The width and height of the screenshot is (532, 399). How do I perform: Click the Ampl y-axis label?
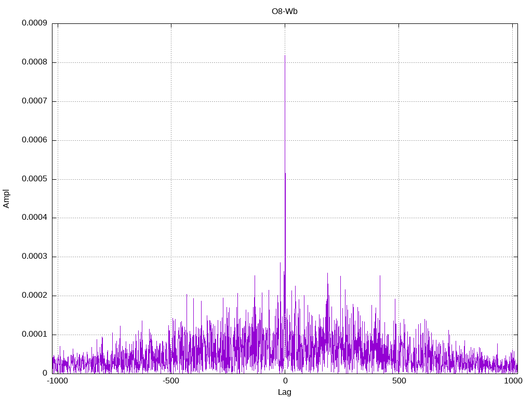pyautogui.click(x=7, y=198)
